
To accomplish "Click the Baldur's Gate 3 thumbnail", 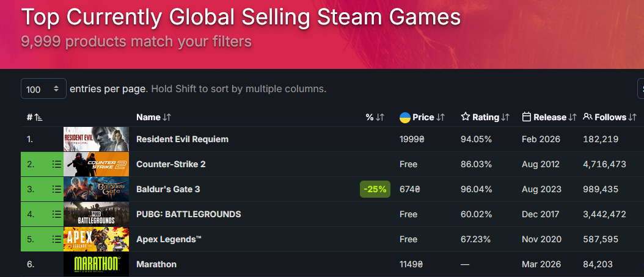I will point(96,189).
